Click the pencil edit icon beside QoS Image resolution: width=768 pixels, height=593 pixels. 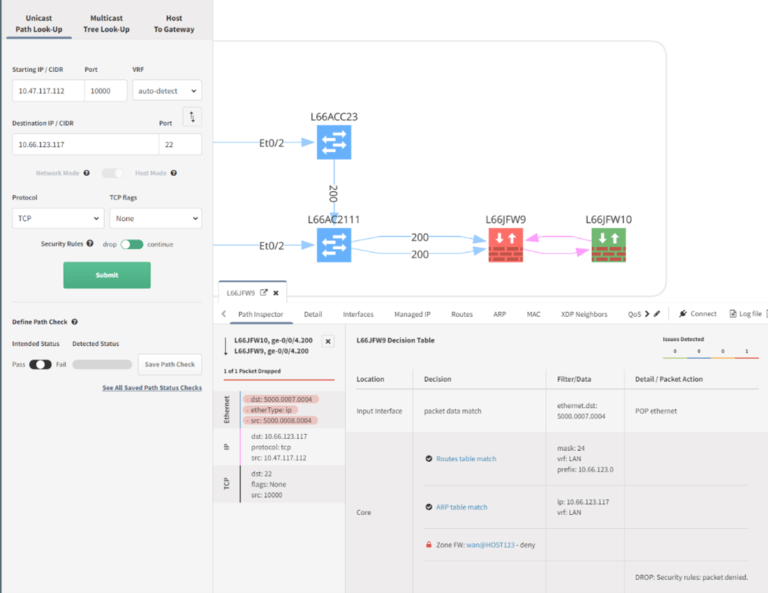[657, 314]
